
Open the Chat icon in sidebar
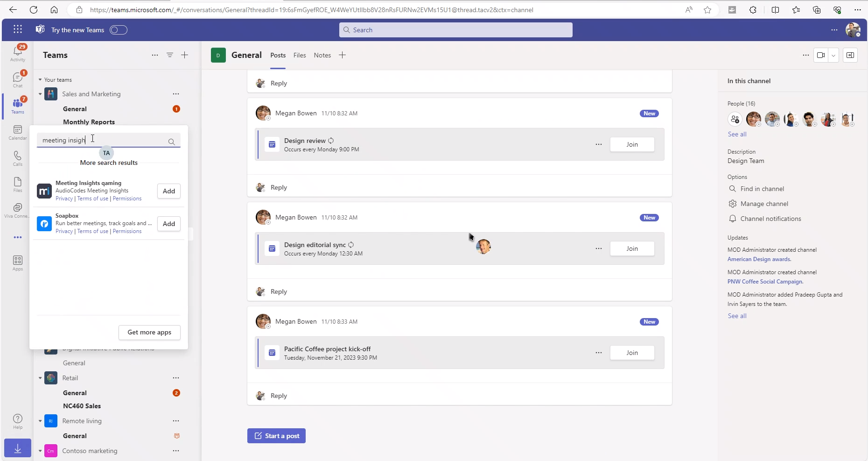coord(18,79)
